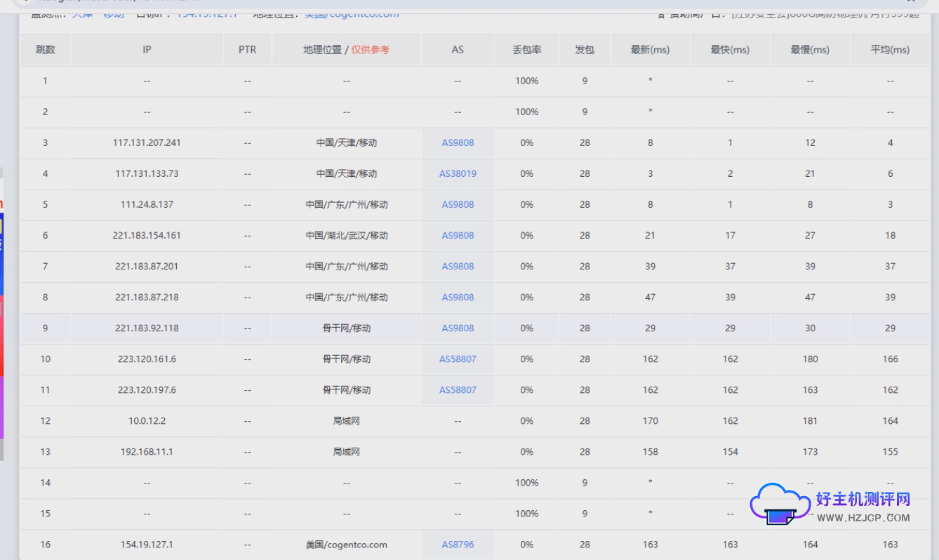Screen dimensions: 939x560
Task: Click the PTR column header
Action: click(x=247, y=49)
